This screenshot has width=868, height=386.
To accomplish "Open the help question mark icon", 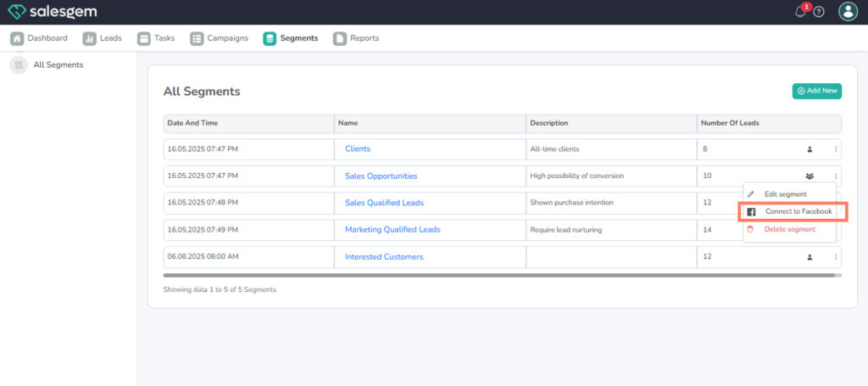I will (x=819, y=12).
